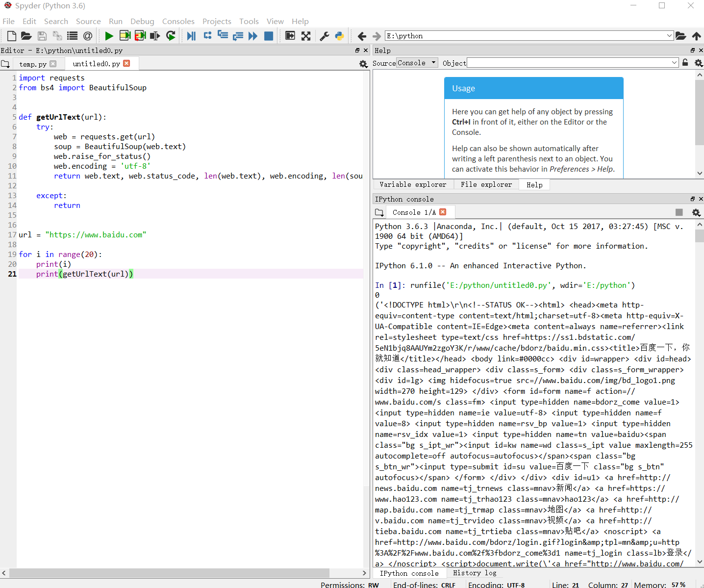Browse for a working directory
The height and width of the screenshot is (588, 704).
point(681,36)
